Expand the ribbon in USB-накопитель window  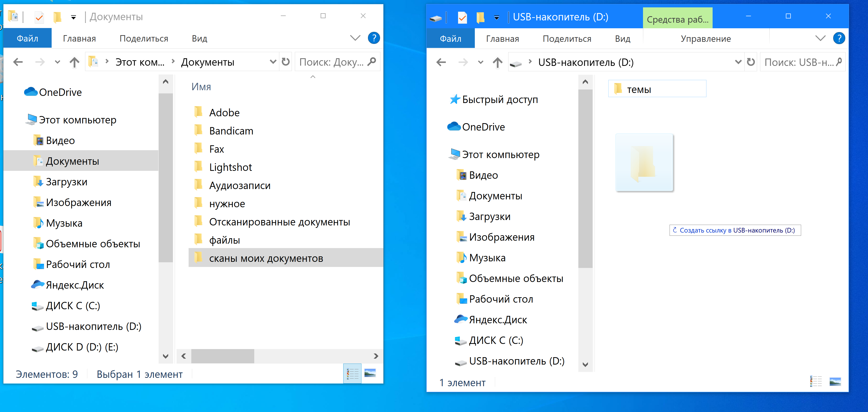[x=820, y=38]
